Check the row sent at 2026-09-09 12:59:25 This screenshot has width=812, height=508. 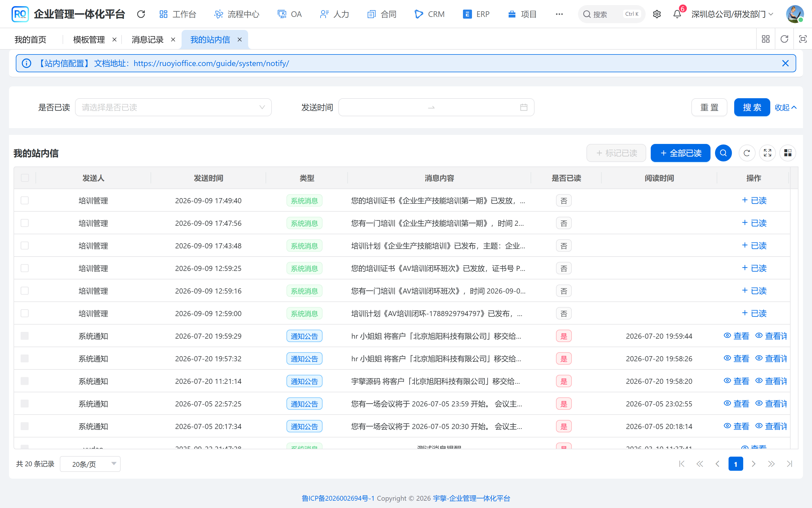[25, 268]
